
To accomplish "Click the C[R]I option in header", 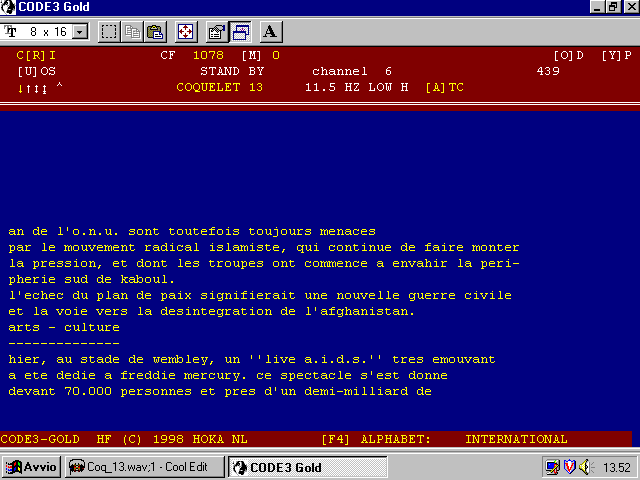I will pos(37,55).
